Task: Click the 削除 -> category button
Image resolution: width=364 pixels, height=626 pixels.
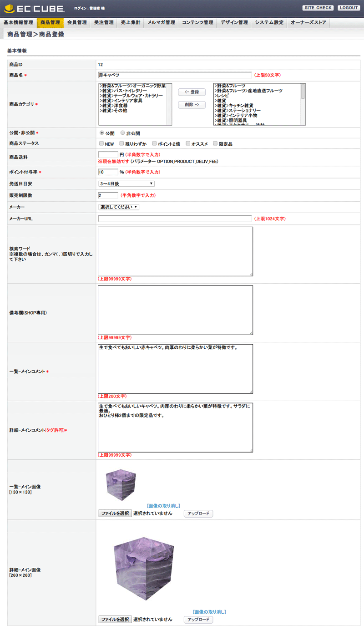Action: pyautogui.click(x=192, y=105)
